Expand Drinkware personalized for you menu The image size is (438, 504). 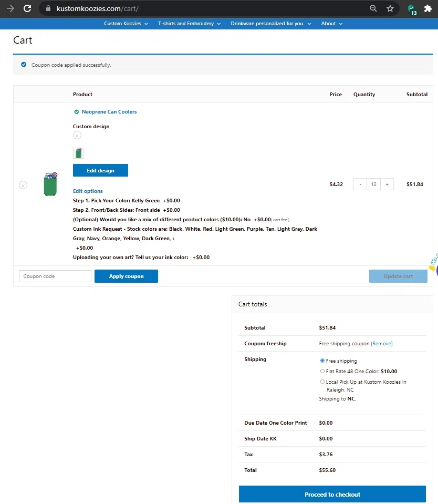pyautogui.click(x=270, y=24)
